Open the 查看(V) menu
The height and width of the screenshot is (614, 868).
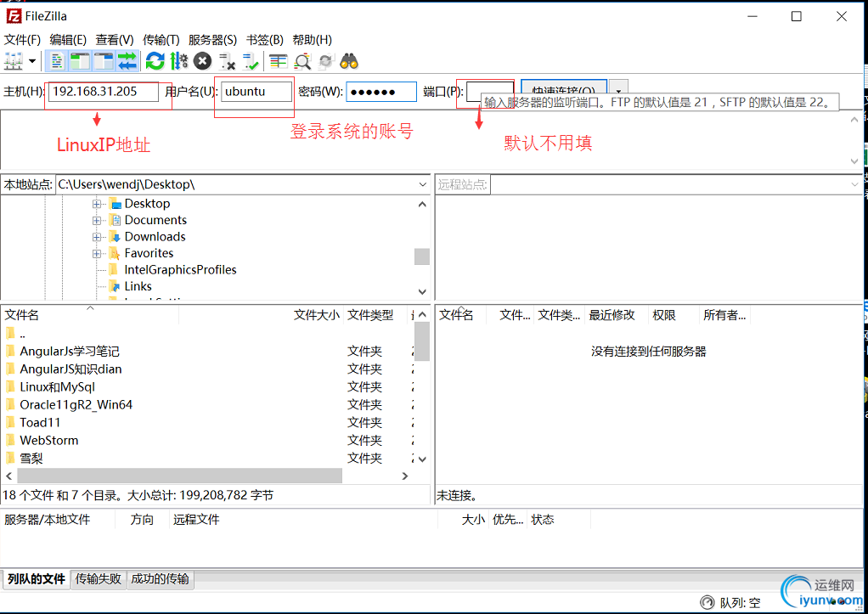(x=115, y=40)
